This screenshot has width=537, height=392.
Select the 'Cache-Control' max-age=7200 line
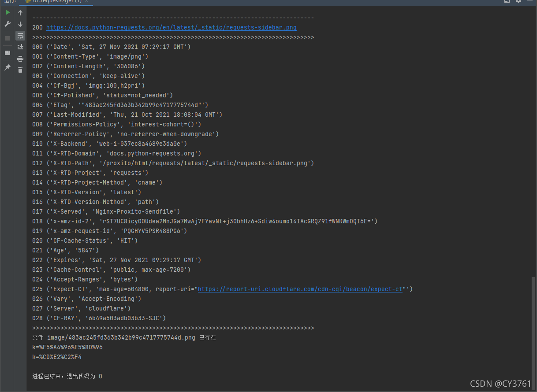112,270
